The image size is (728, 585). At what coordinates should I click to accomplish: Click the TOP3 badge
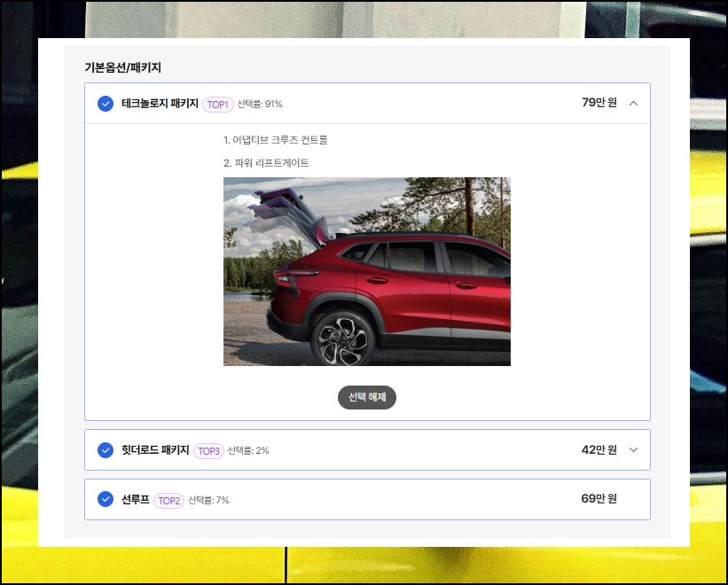pos(208,450)
